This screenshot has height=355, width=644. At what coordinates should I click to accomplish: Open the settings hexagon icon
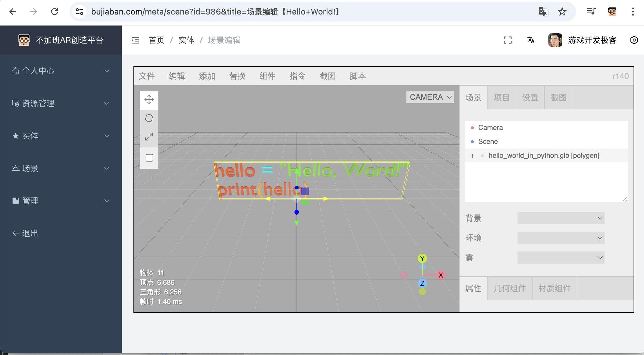click(x=634, y=40)
